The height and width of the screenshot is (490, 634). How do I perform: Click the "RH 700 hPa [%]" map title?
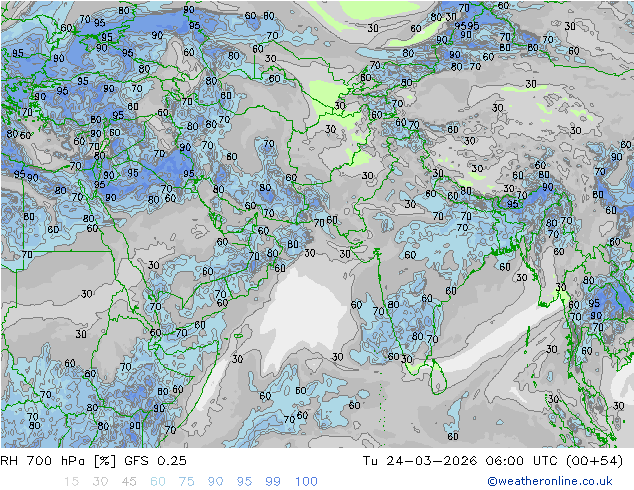click(58, 461)
